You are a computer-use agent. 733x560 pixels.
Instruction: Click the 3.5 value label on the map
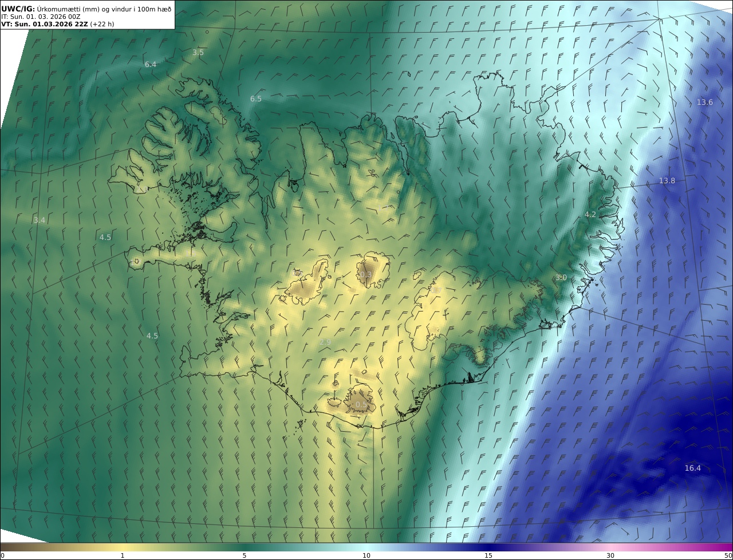pyautogui.click(x=198, y=52)
